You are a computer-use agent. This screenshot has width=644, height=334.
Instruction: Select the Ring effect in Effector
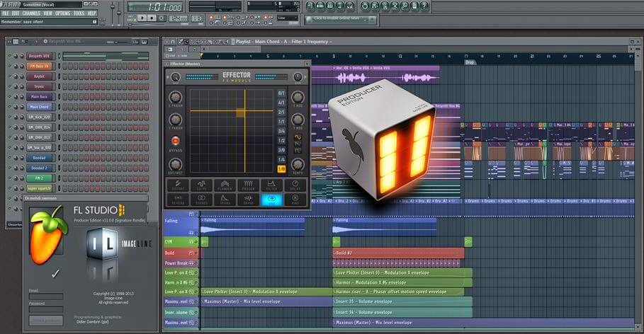tap(295, 200)
